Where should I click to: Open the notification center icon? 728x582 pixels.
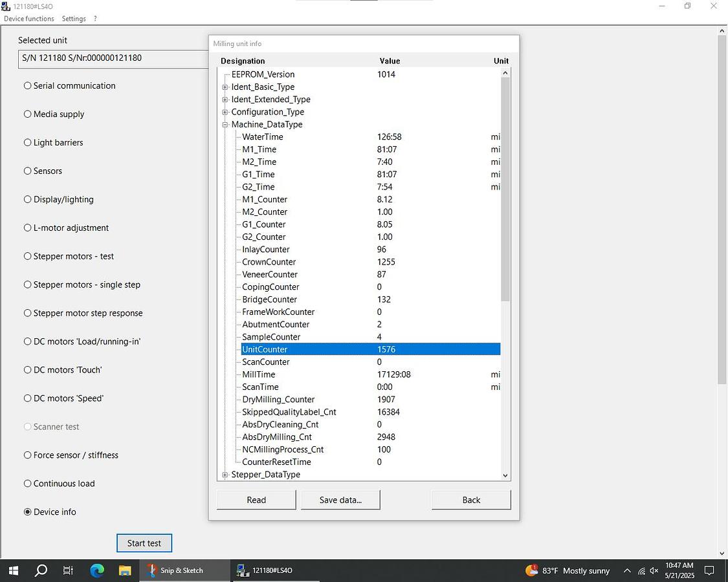(709, 570)
